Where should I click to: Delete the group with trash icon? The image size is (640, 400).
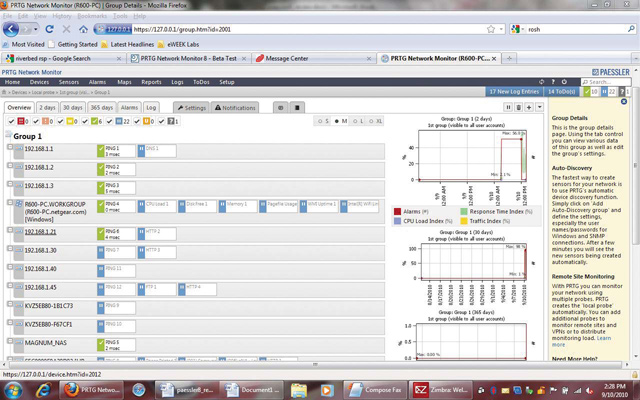pyautogui.click(x=518, y=107)
